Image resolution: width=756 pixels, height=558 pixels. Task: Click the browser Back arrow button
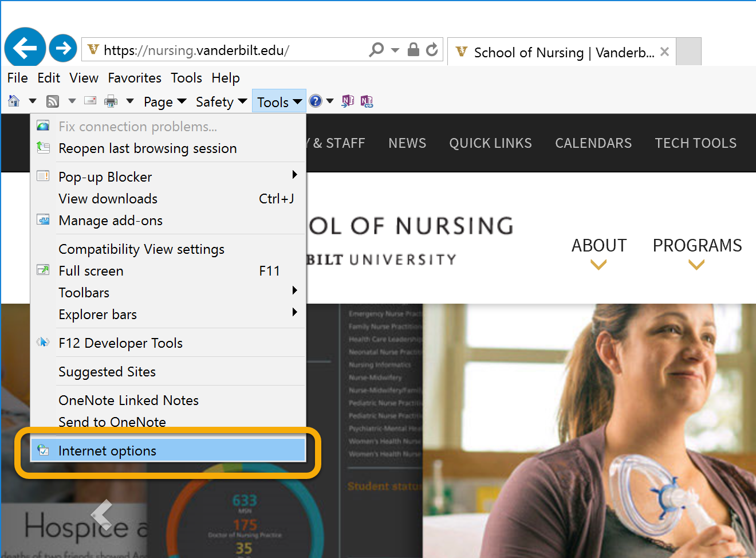[25, 48]
